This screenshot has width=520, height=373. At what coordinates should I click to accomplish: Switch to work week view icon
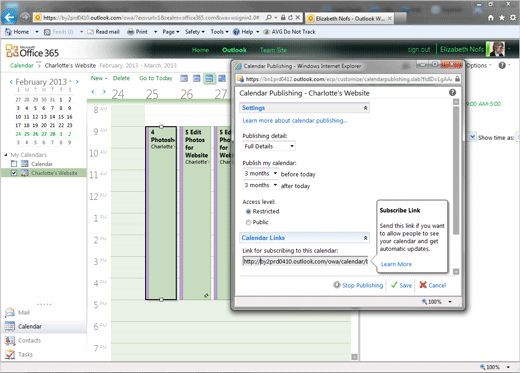[x=197, y=78]
